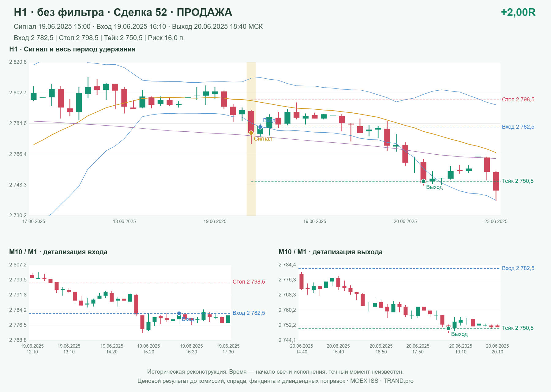551x392 pixels.
Task: Click the H1 date label 20.06.2025
Action: pyautogui.click(x=405, y=221)
